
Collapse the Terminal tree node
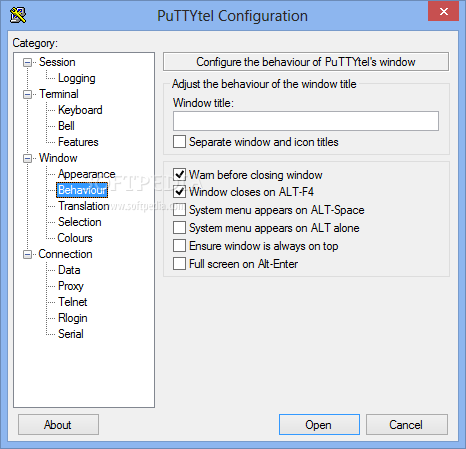pos(27,94)
